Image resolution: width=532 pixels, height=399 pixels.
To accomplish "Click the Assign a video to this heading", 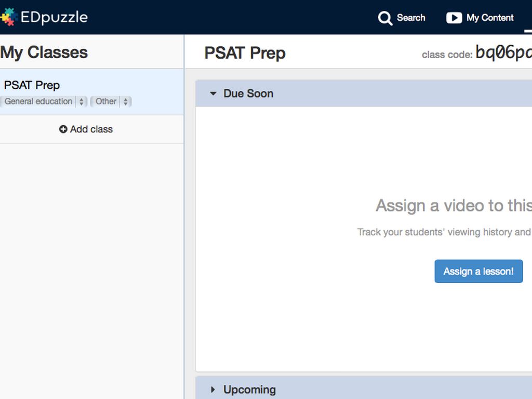I will click(453, 206).
